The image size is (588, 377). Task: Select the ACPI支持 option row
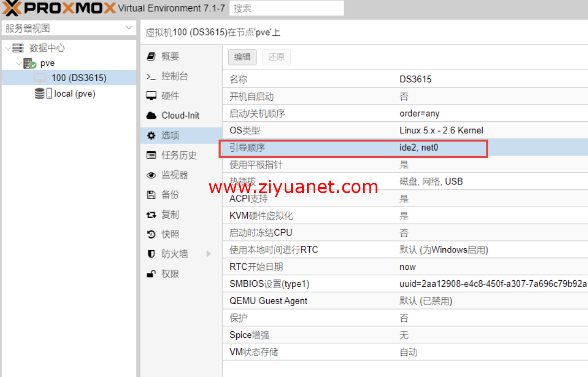click(x=405, y=199)
